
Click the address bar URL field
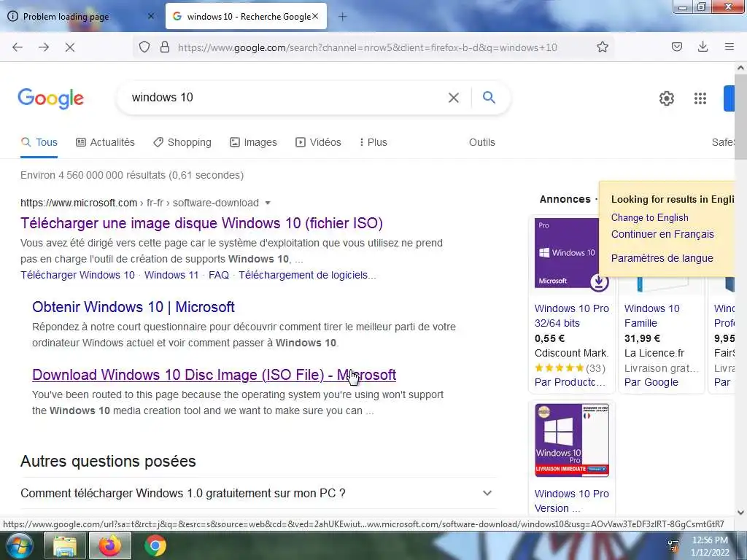point(367,47)
